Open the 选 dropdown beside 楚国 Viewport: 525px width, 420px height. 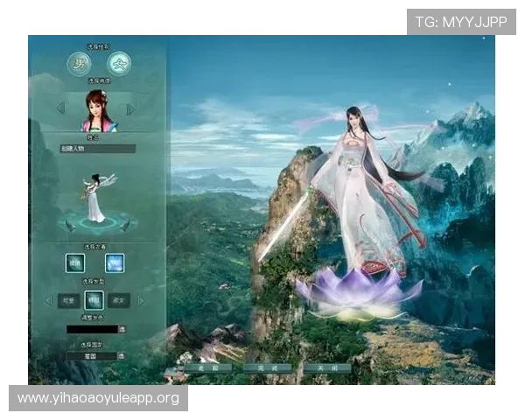coord(122,356)
